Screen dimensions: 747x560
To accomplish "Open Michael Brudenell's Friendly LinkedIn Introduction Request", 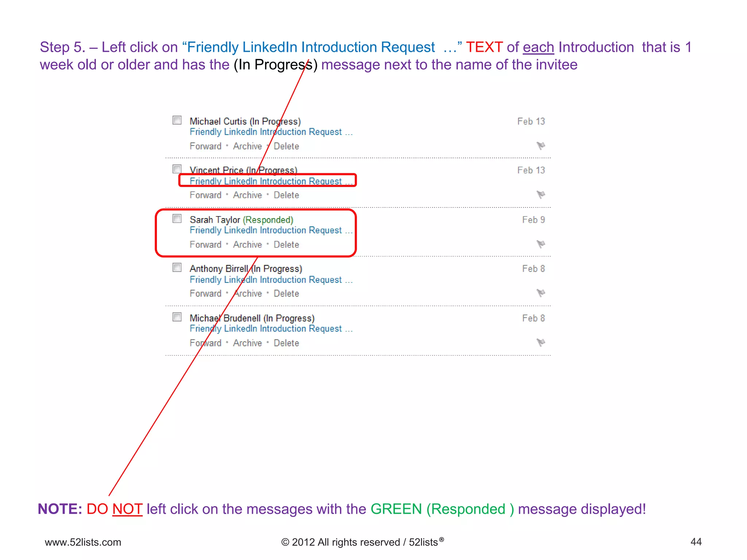I will pyautogui.click(x=271, y=329).
